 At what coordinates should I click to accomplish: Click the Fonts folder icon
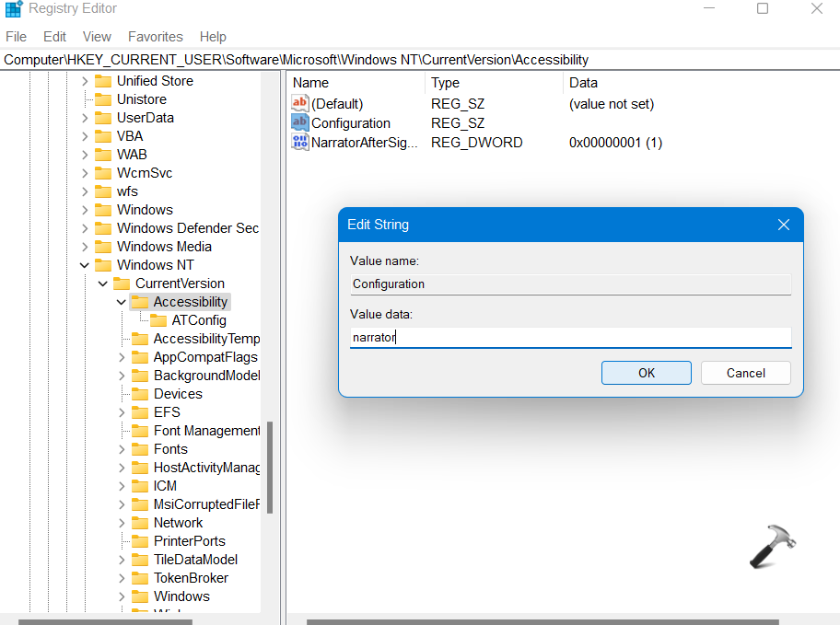click(140, 449)
